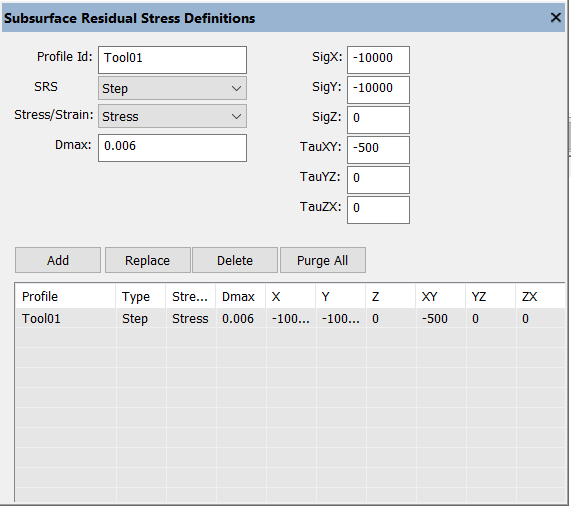
Task: Click the Dmax input field
Action: click(x=172, y=148)
